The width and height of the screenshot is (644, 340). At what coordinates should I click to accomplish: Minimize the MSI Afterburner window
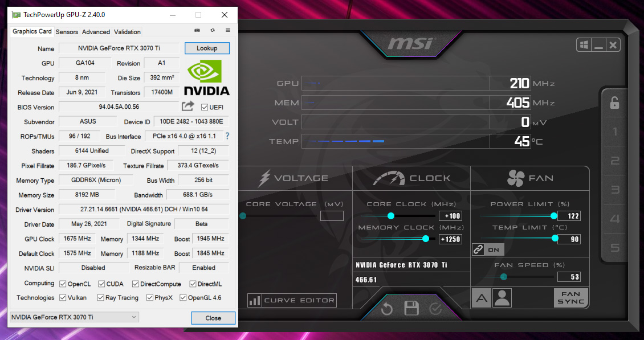[598, 45]
